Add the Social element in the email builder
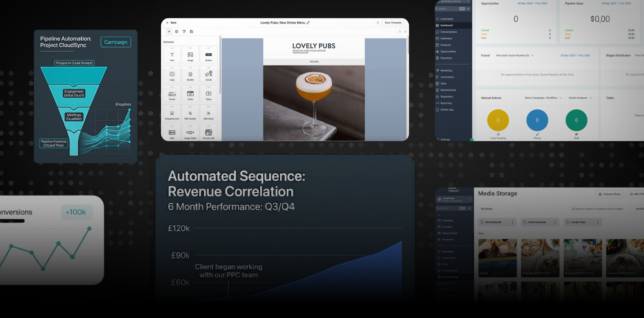Image resolution: width=644 pixels, height=318 pixels. coord(209,74)
